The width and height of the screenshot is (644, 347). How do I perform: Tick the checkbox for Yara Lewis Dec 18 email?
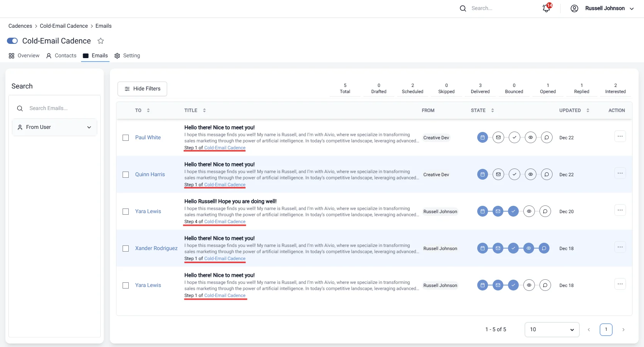[126, 285]
